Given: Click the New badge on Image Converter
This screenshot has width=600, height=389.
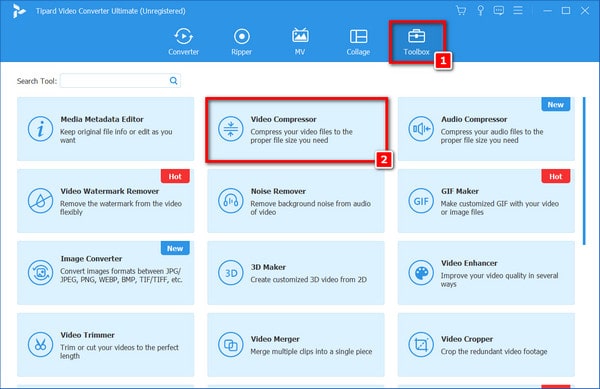Looking at the screenshot, I should pyautogui.click(x=175, y=248).
